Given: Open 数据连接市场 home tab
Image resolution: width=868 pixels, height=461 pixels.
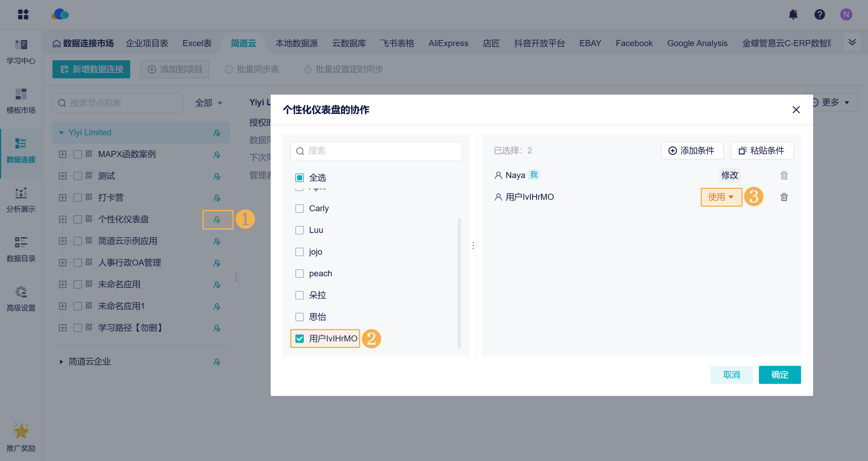Looking at the screenshot, I should [83, 43].
